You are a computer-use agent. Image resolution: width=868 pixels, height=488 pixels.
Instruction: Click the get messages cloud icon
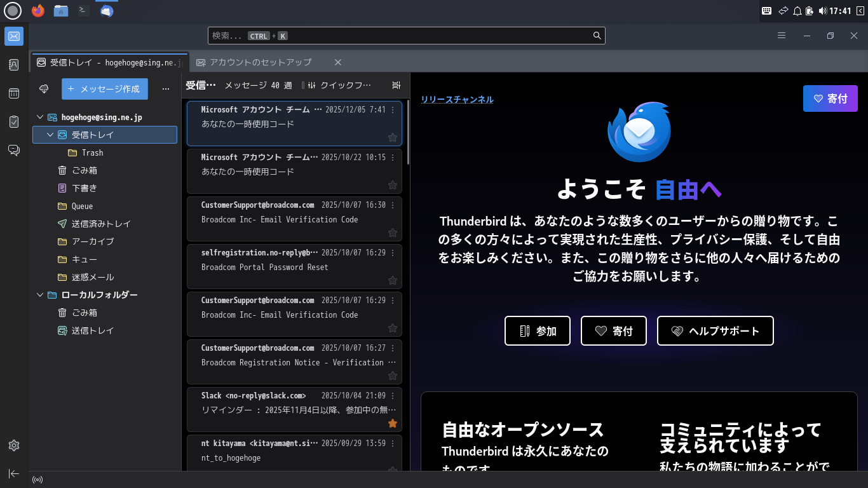(x=44, y=89)
